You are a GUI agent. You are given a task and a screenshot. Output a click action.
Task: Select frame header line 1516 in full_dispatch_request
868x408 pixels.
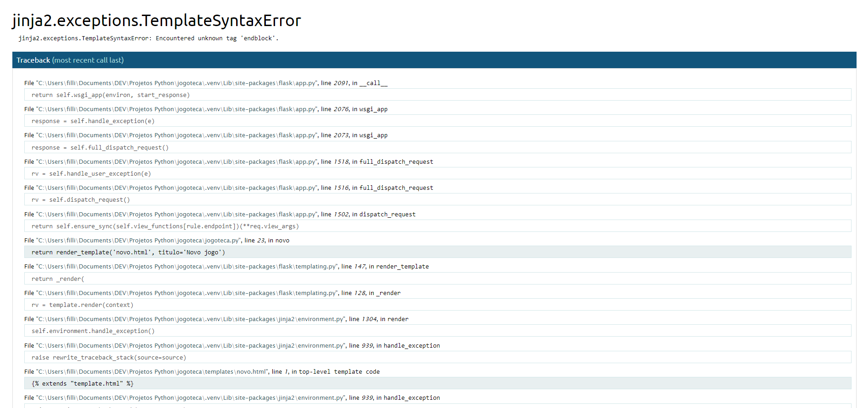pos(229,188)
